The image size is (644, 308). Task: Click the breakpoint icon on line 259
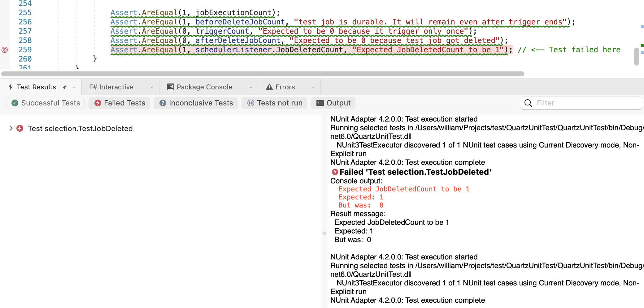(x=4, y=50)
